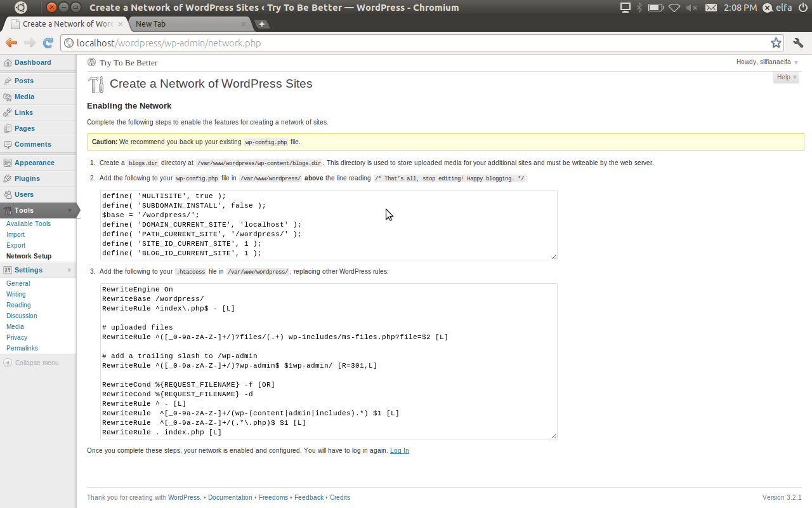Screen dimensions: 812x508
Task: Open the muted volume indicator
Action: click(692, 8)
